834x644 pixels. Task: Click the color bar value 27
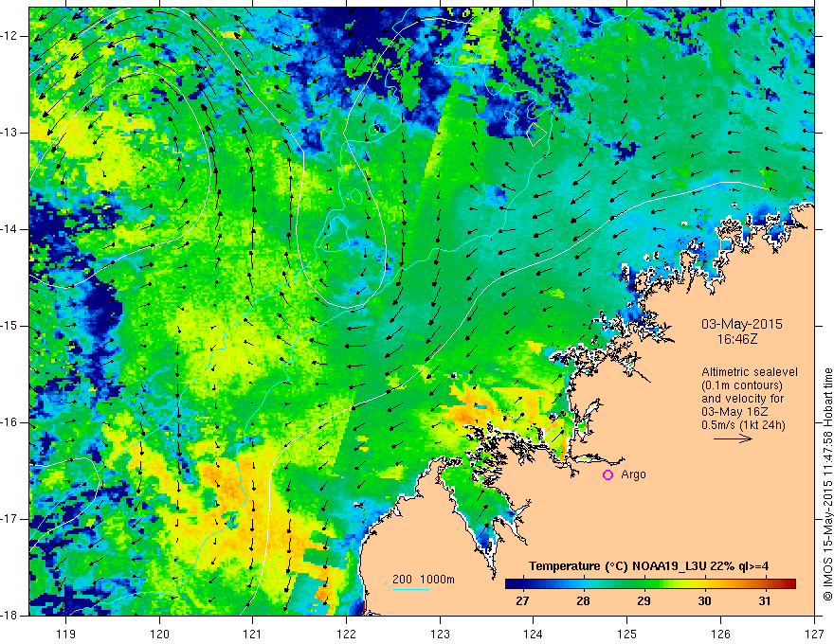click(x=522, y=601)
